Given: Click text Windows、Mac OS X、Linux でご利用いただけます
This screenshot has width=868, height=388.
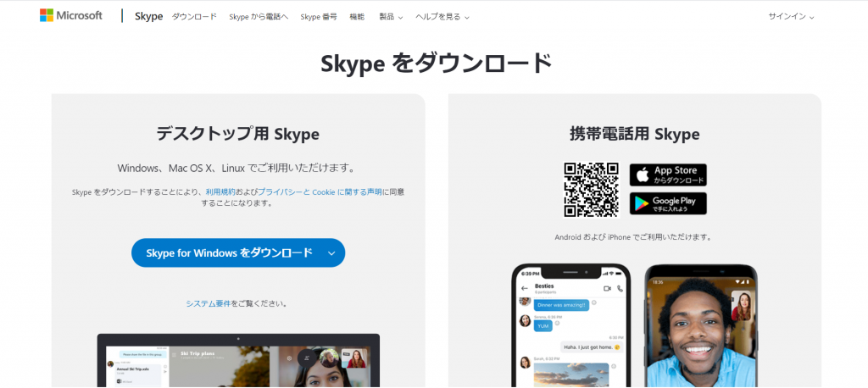Looking at the screenshot, I should [x=236, y=167].
